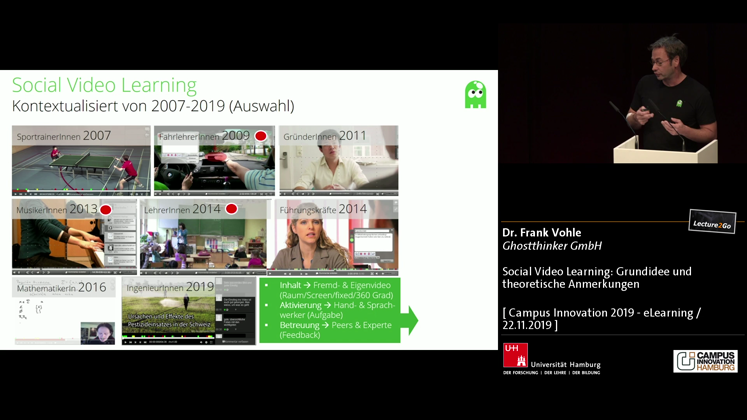This screenshot has height=420, width=747.
Task: Click the red dot on MusikerInnen 2013
Action: point(106,209)
